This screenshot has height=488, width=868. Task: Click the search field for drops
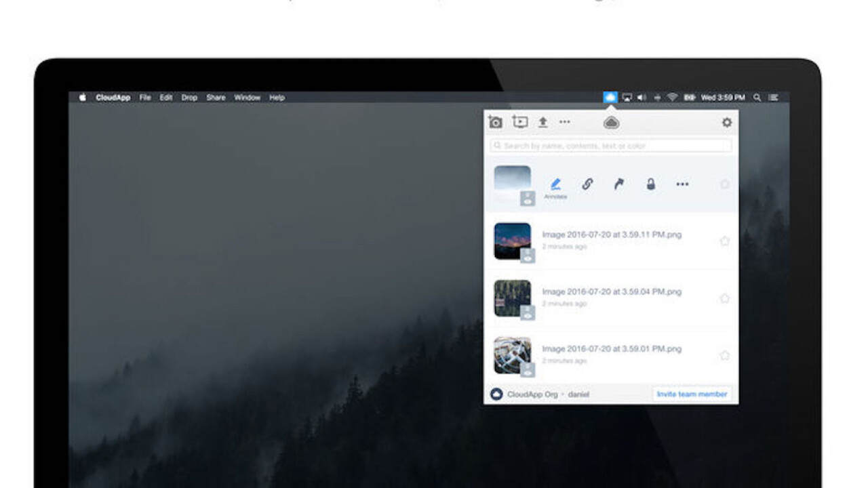point(610,146)
